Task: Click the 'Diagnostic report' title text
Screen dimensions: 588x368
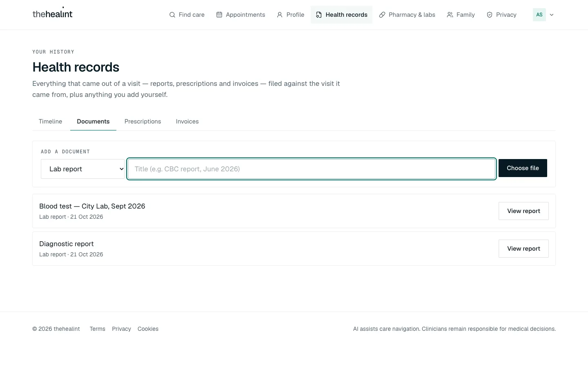Action: point(67,244)
